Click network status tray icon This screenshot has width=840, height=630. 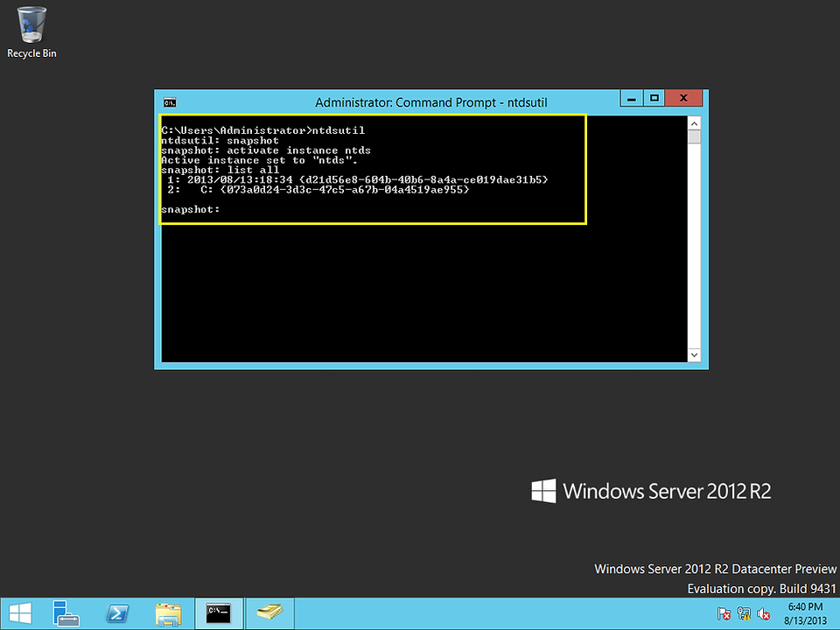coord(744,614)
